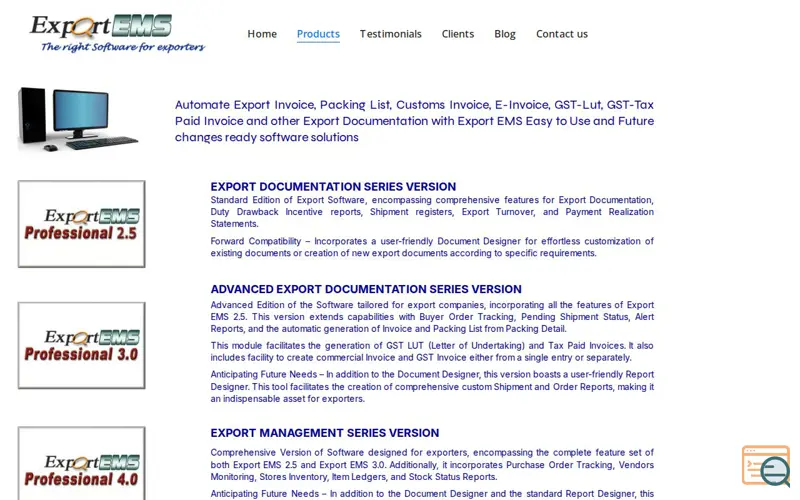The image size is (800, 500).
Task: Click the 'Standard Edition of Export Software' paragraph
Action: pyautogui.click(x=432, y=212)
